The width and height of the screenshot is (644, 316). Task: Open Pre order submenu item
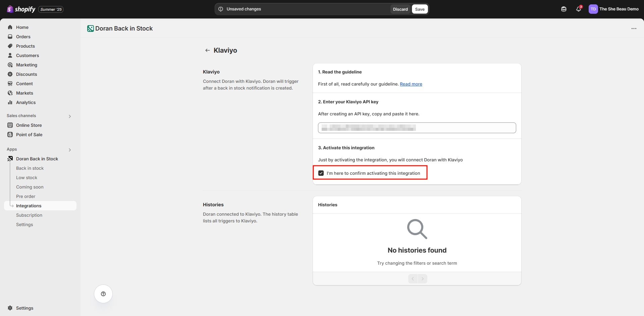[25, 196]
